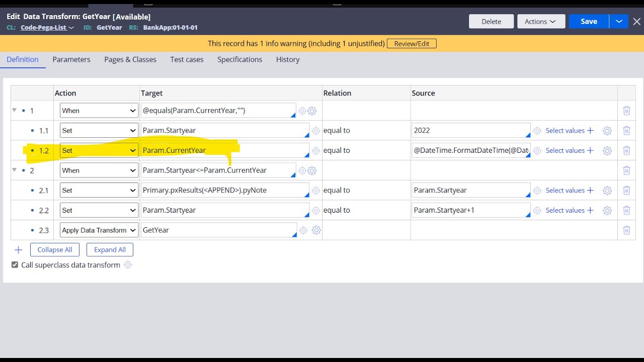Open gear builder for 2022 source
This screenshot has width=644, height=362.
[x=607, y=131]
